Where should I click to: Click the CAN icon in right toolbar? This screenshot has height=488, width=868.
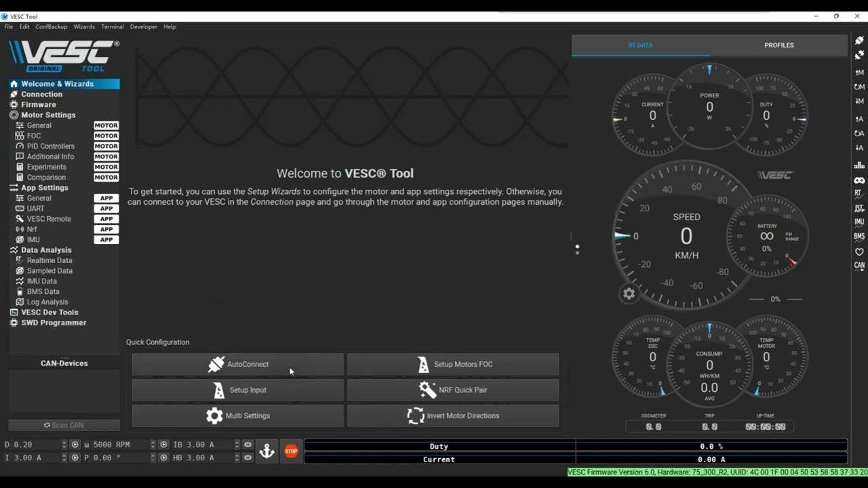coord(859,266)
